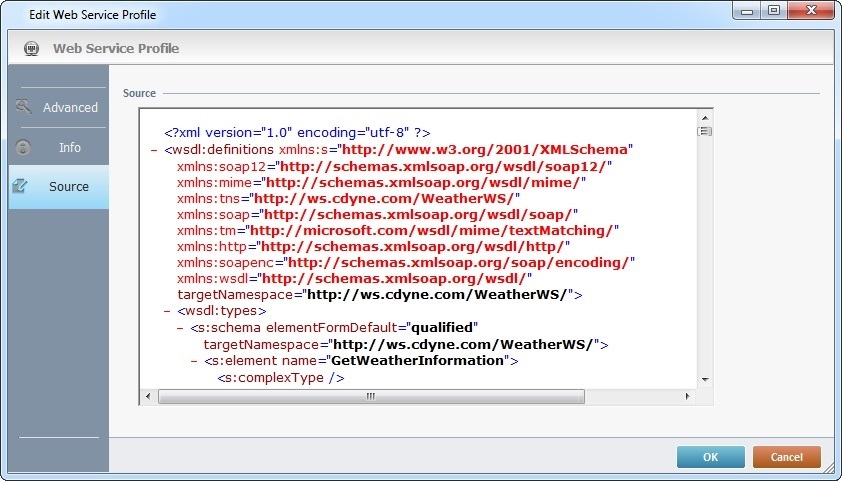Maximize the Edit Web Service Profile window
Image resolution: width=842 pixels, height=481 pixels.
click(774, 13)
